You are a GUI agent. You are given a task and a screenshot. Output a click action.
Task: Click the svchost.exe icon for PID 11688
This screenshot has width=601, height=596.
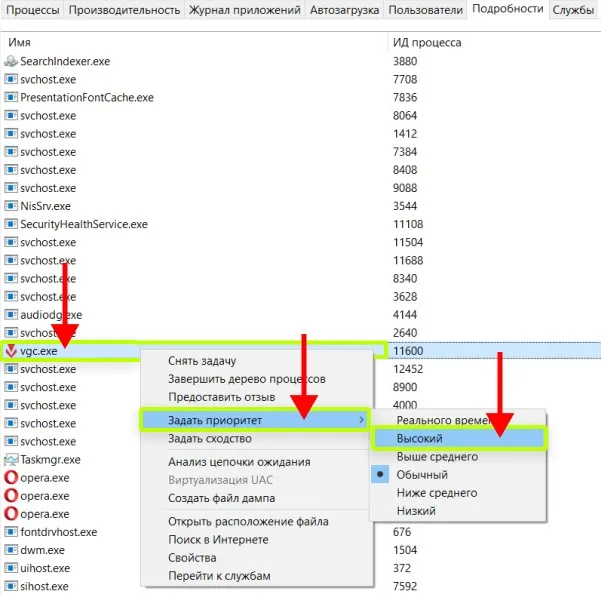pyautogui.click(x=11, y=260)
